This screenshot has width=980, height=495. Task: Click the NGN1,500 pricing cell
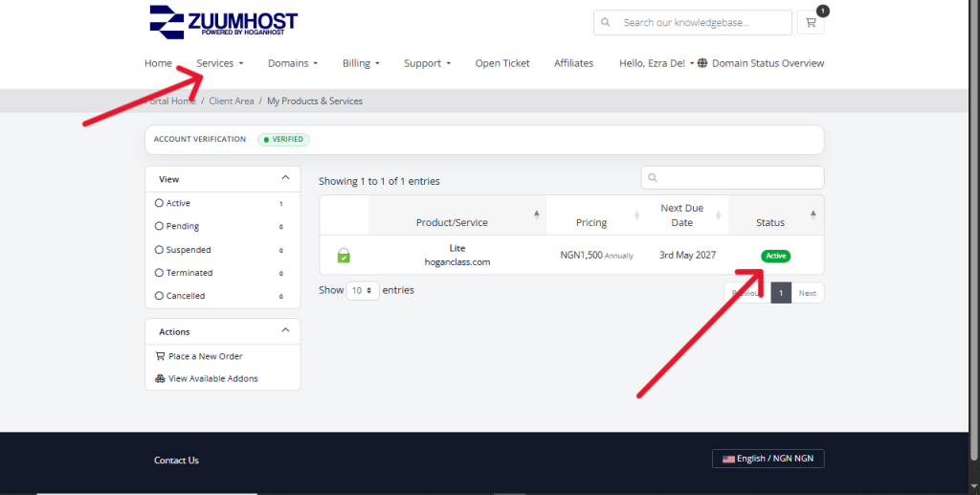(x=597, y=255)
